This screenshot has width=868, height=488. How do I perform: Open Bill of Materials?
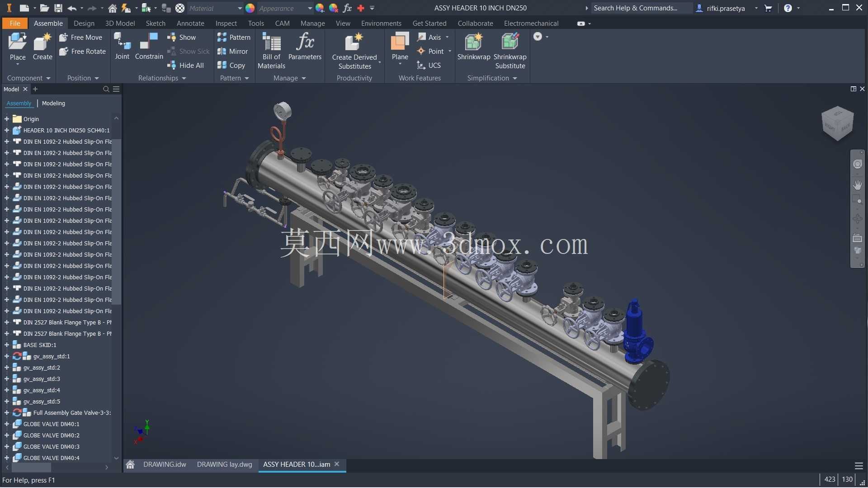coord(271,51)
